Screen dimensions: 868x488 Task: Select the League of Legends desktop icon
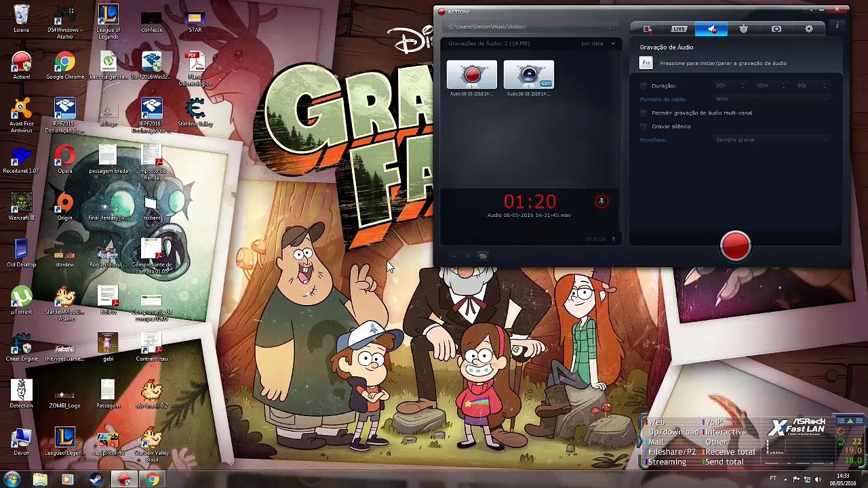click(108, 22)
